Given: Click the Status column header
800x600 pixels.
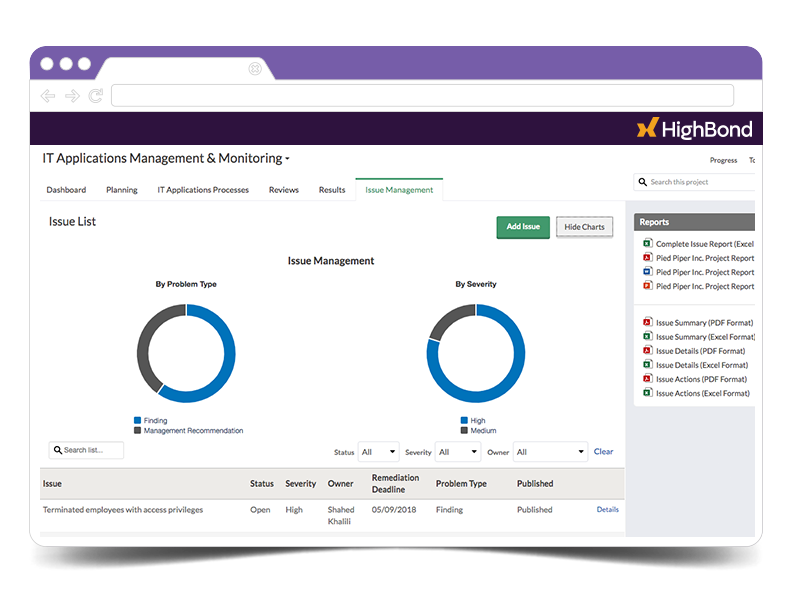Looking at the screenshot, I should pos(262,484).
